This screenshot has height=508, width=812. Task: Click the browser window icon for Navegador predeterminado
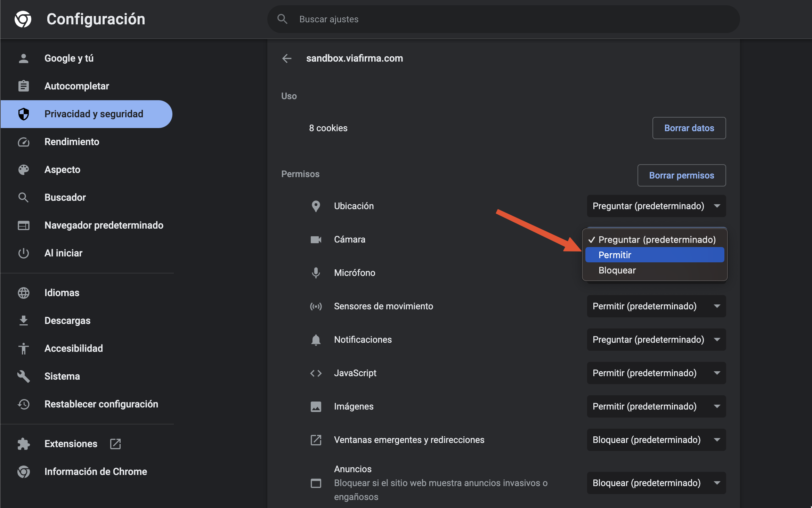coord(24,225)
